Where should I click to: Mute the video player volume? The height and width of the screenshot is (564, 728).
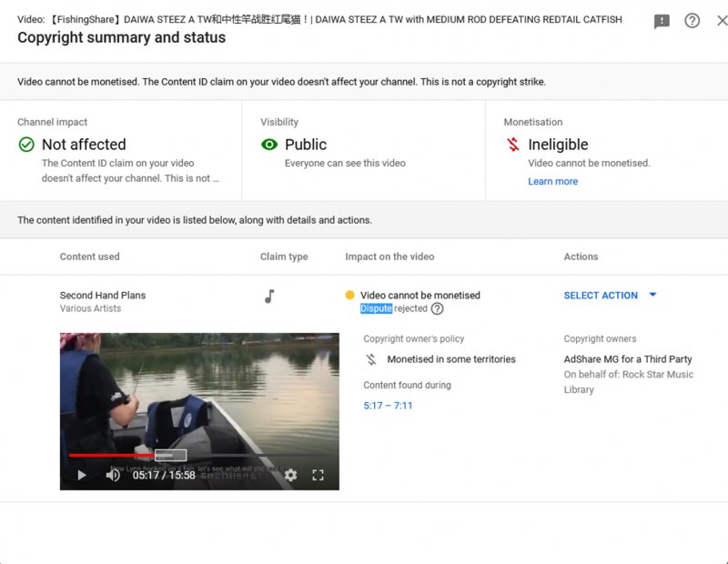(x=113, y=475)
